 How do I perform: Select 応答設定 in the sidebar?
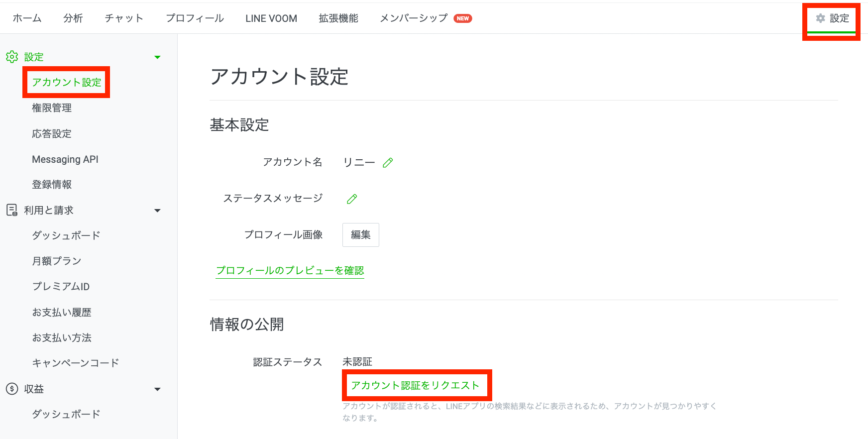(52, 134)
